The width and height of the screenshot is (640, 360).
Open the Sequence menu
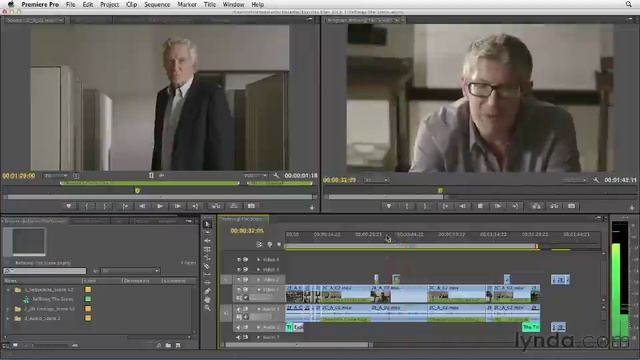(157, 4)
